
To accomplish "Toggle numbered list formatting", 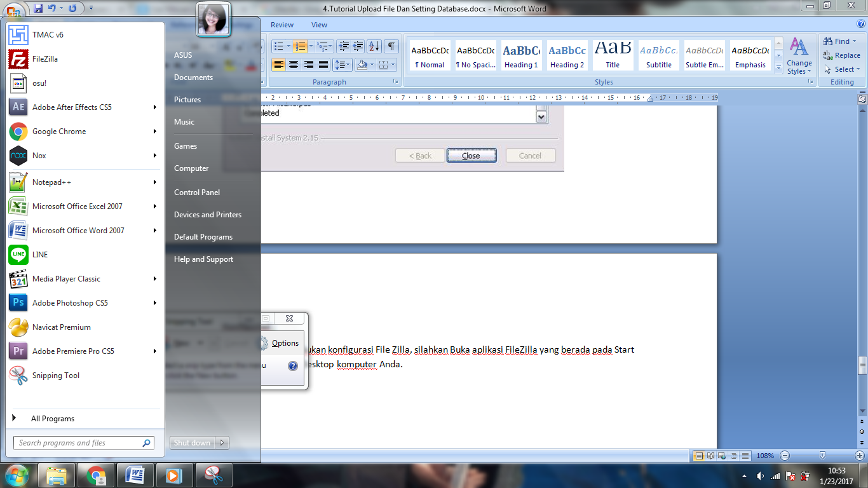I will [x=299, y=46].
